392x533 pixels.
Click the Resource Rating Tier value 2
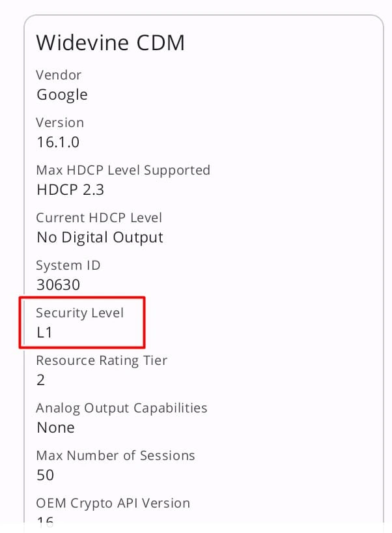coord(41,380)
